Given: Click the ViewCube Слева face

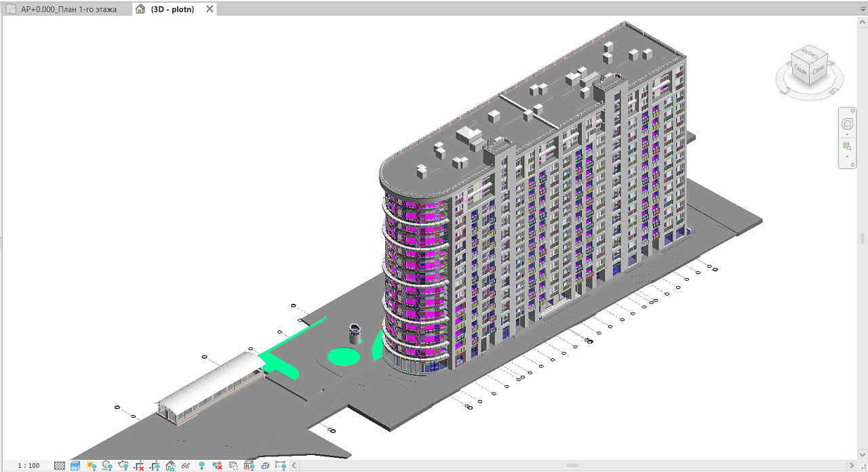Looking at the screenshot, I should 818,69.
